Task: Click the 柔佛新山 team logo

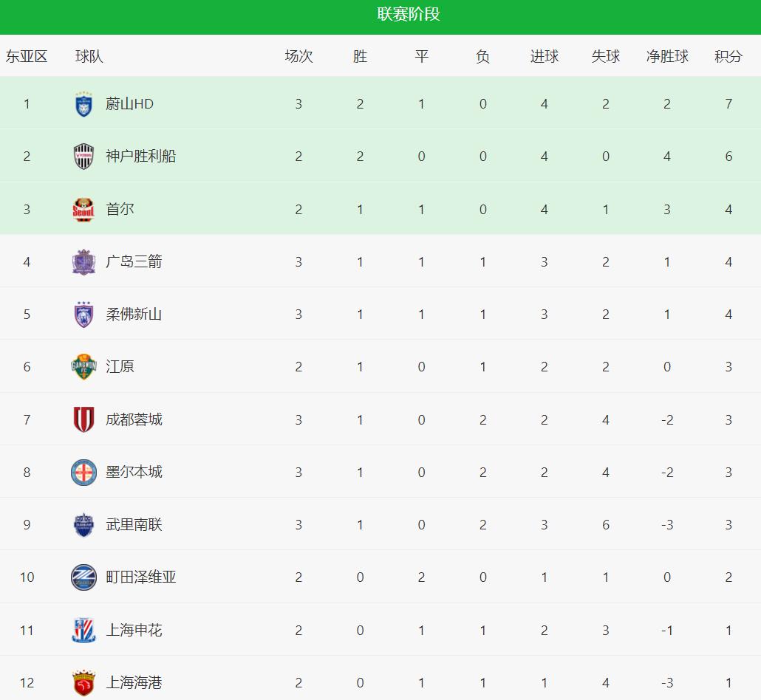Action: pos(83,315)
